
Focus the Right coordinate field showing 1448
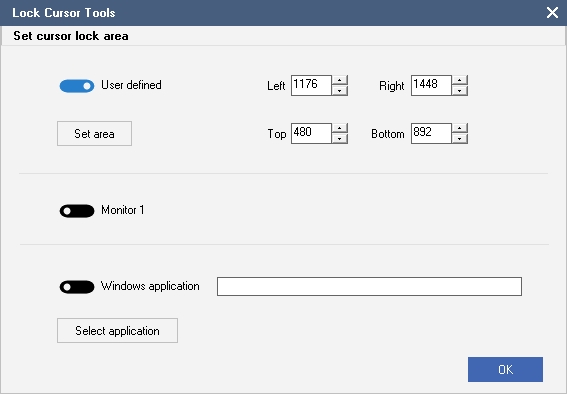(431, 85)
